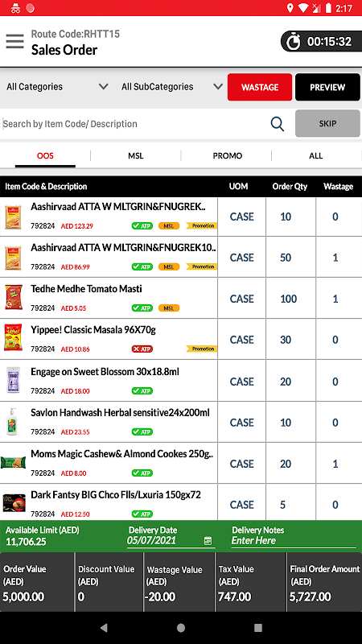This screenshot has height=644, width=362.
Task: Switch to the PROMO tab
Action: 228,156
